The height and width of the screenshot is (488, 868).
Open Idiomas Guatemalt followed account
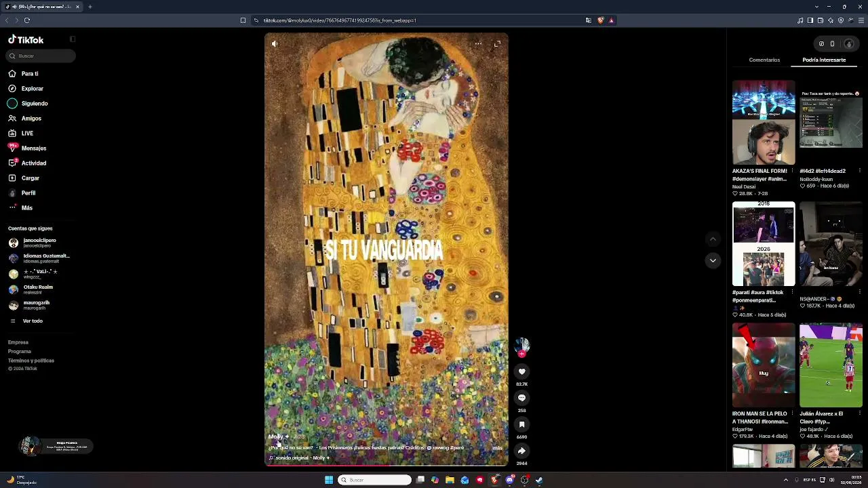coord(41,258)
